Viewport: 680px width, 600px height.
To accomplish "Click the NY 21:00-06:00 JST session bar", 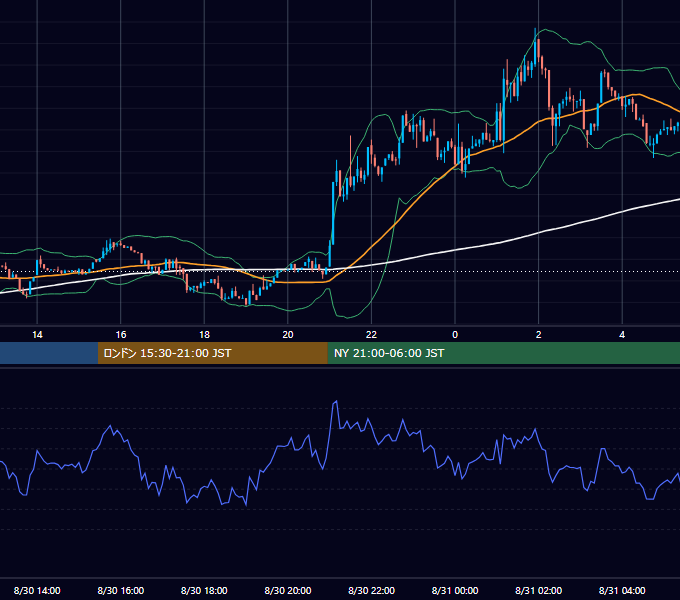I will [x=503, y=353].
